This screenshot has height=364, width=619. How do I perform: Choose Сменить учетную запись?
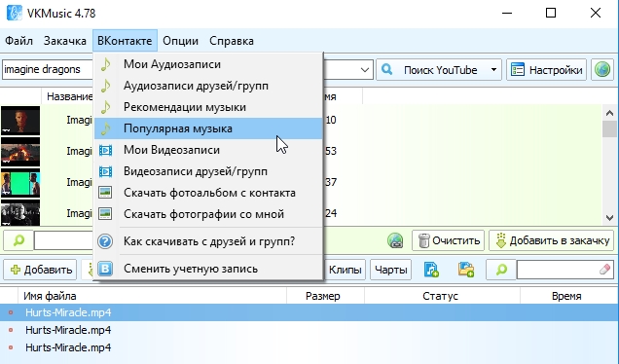point(208,269)
